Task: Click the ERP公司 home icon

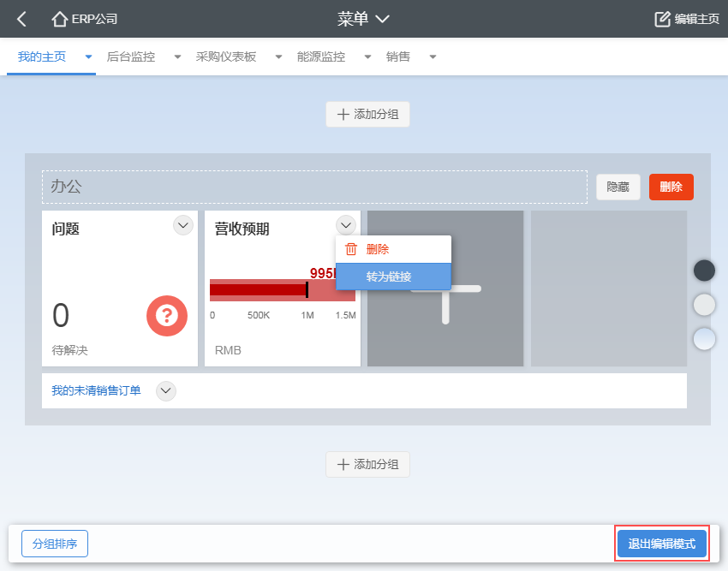Action: pos(60,19)
